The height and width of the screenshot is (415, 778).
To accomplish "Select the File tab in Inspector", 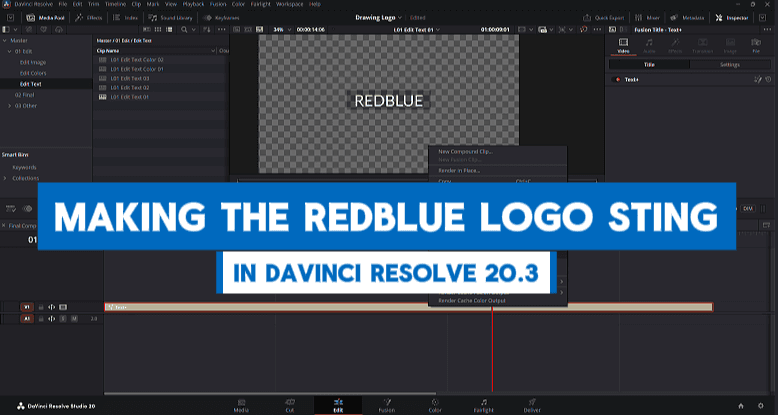I will point(756,45).
